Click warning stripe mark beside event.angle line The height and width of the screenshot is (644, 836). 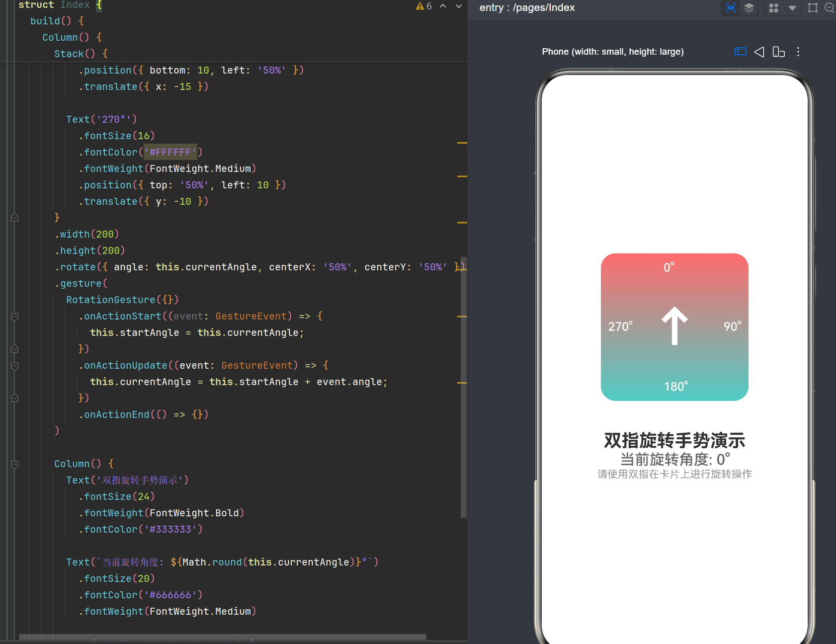point(462,383)
